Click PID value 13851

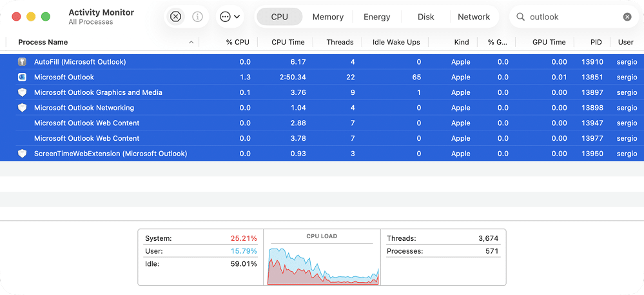tap(592, 77)
